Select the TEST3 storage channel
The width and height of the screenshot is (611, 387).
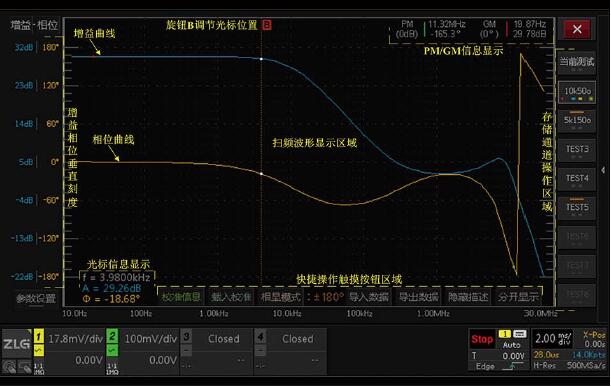point(577,151)
